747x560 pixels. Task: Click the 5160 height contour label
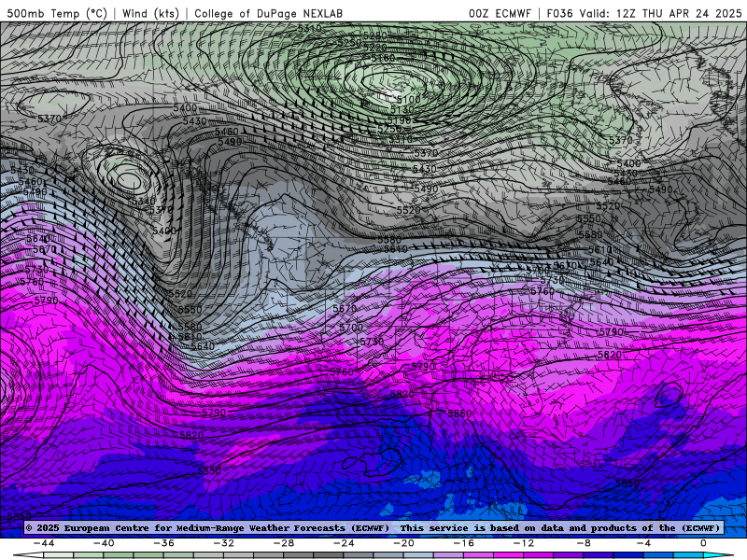pyautogui.click(x=383, y=58)
